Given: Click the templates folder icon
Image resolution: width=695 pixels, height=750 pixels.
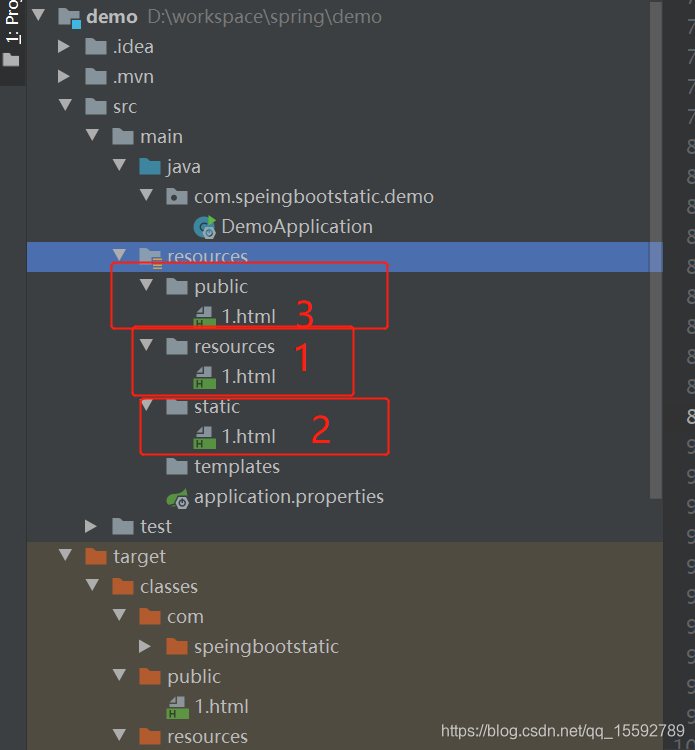Looking at the screenshot, I should pyautogui.click(x=177, y=466).
